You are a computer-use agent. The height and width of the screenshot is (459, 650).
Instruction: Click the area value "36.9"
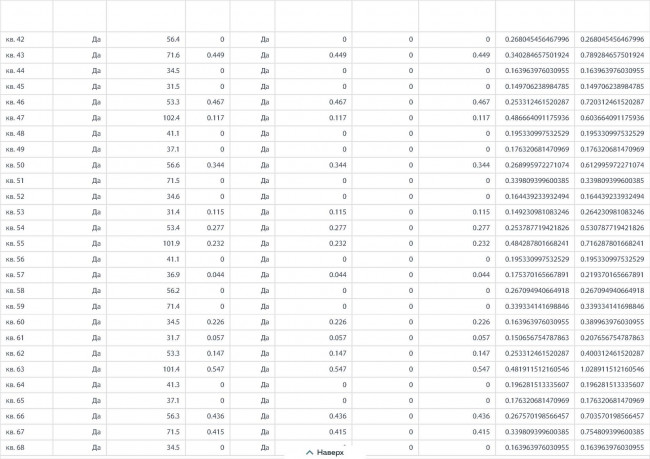coord(173,275)
